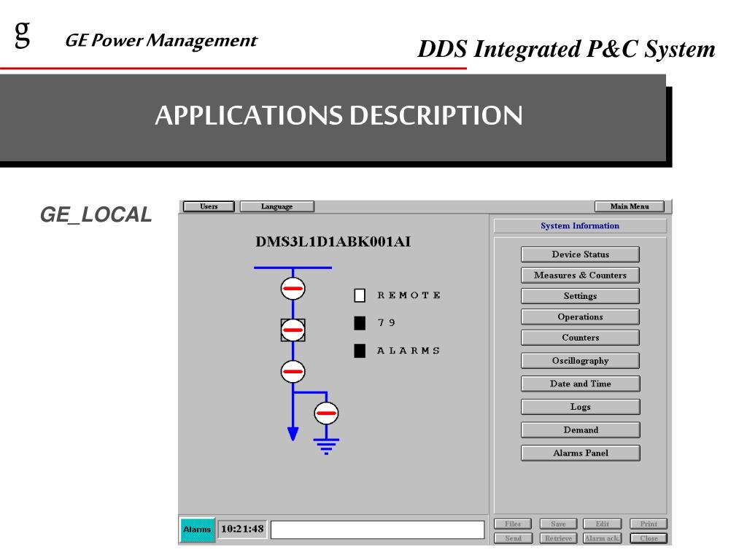Click the feeder line arrowhead
Image resolution: width=747 pixels, height=560 pixels.
pos(293,434)
